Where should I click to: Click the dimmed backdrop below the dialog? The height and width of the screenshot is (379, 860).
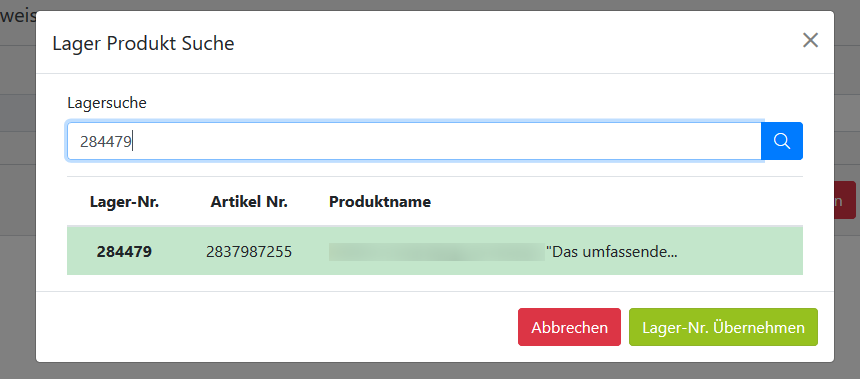pyautogui.click(x=430, y=371)
